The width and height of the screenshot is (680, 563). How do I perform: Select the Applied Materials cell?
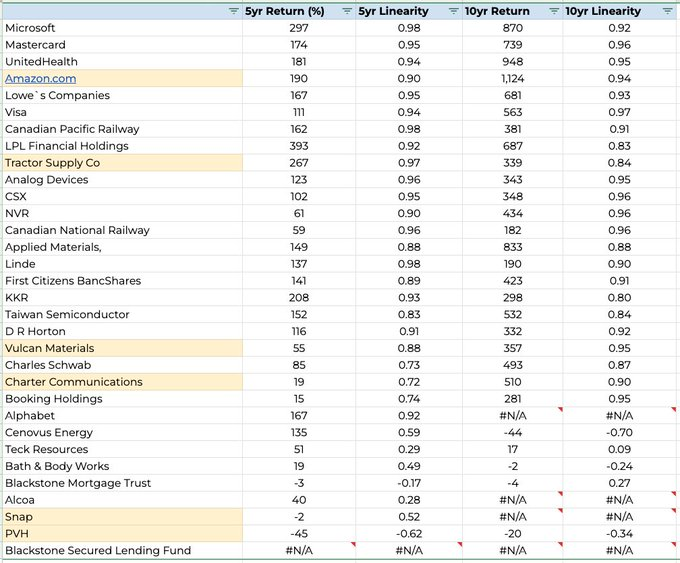(x=122, y=247)
